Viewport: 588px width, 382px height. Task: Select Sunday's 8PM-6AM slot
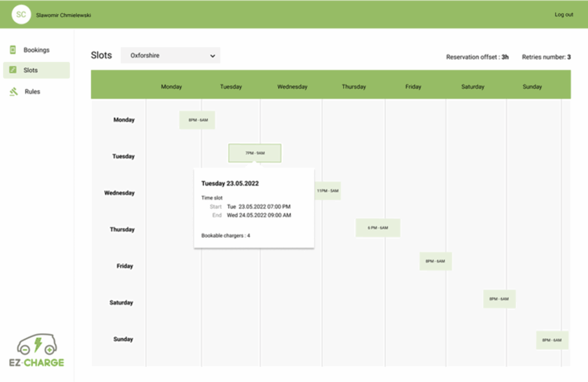552,340
